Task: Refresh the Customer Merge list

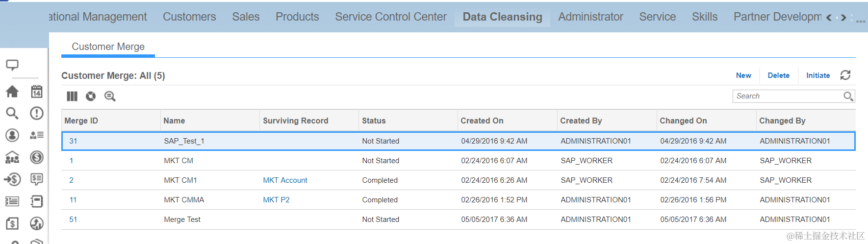Action: pos(845,75)
